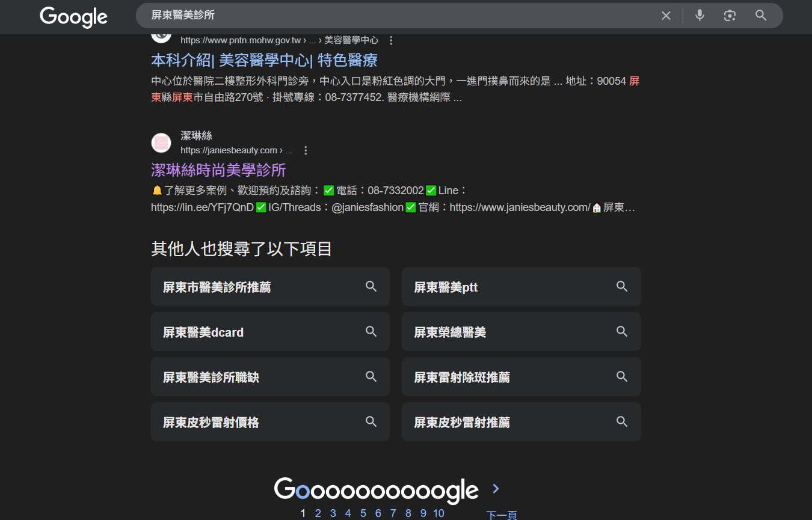The height and width of the screenshot is (520, 812).
Task: Click the magnifier icon in 屏東皮秒雷射價格
Action: tap(371, 421)
